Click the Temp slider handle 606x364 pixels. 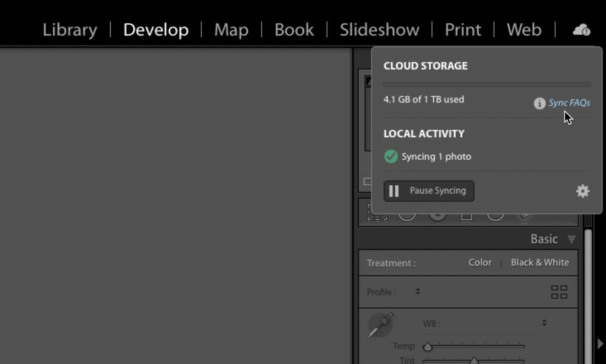(427, 346)
